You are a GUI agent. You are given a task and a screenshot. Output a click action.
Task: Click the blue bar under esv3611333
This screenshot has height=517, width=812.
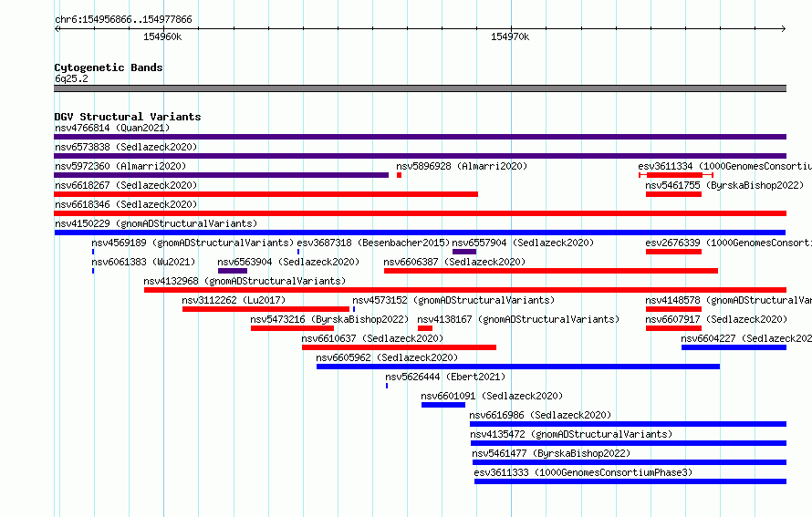tap(630, 481)
